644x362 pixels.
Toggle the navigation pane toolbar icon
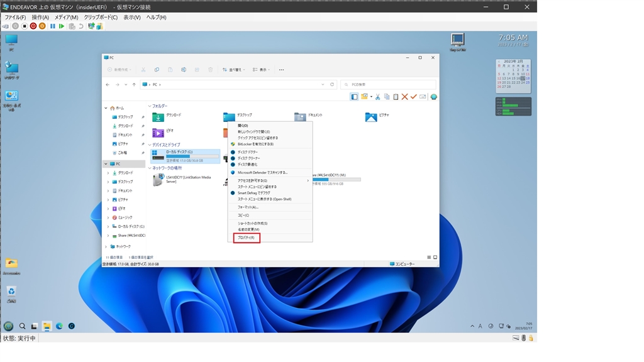354,97
